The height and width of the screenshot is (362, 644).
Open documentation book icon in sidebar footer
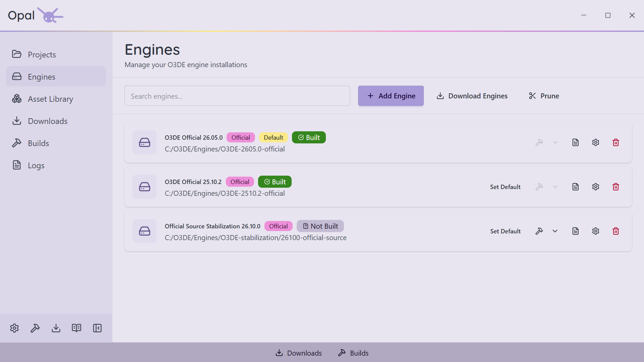tap(77, 328)
